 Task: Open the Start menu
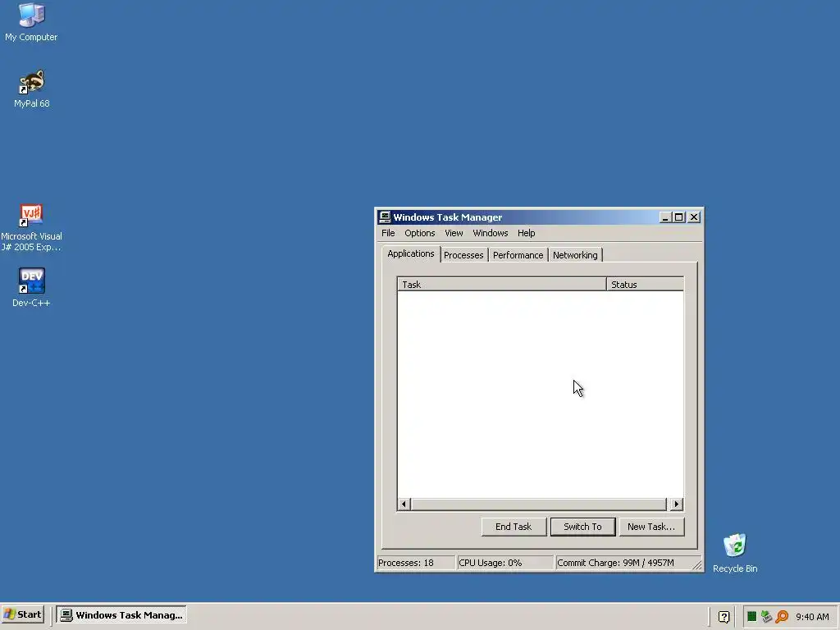click(22, 615)
